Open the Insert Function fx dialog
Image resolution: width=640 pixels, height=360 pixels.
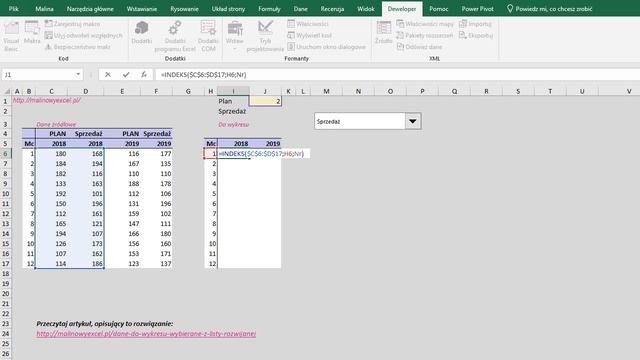tap(144, 75)
